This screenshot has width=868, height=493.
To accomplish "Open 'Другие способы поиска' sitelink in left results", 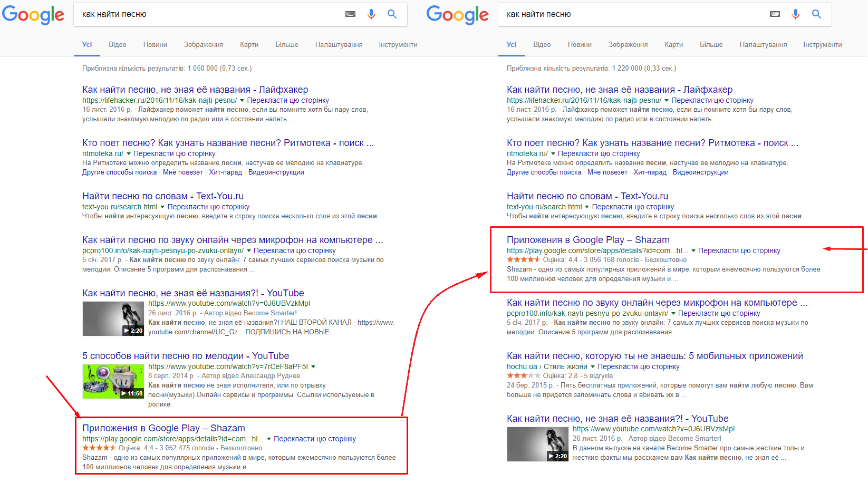I will [120, 172].
